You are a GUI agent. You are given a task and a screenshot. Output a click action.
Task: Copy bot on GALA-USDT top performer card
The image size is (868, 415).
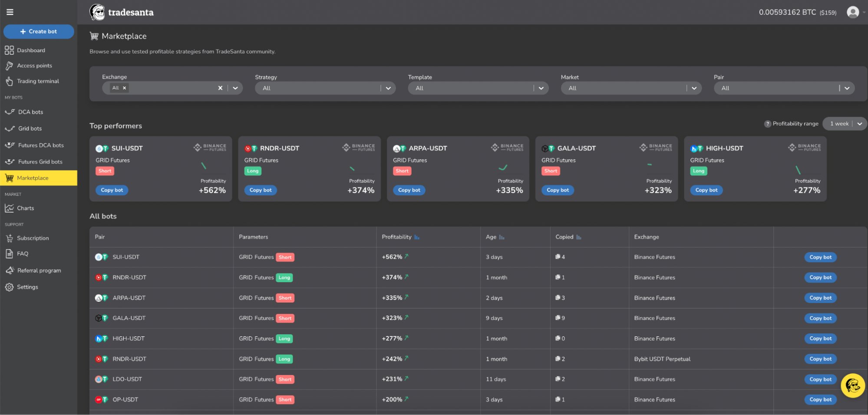pos(558,190)
